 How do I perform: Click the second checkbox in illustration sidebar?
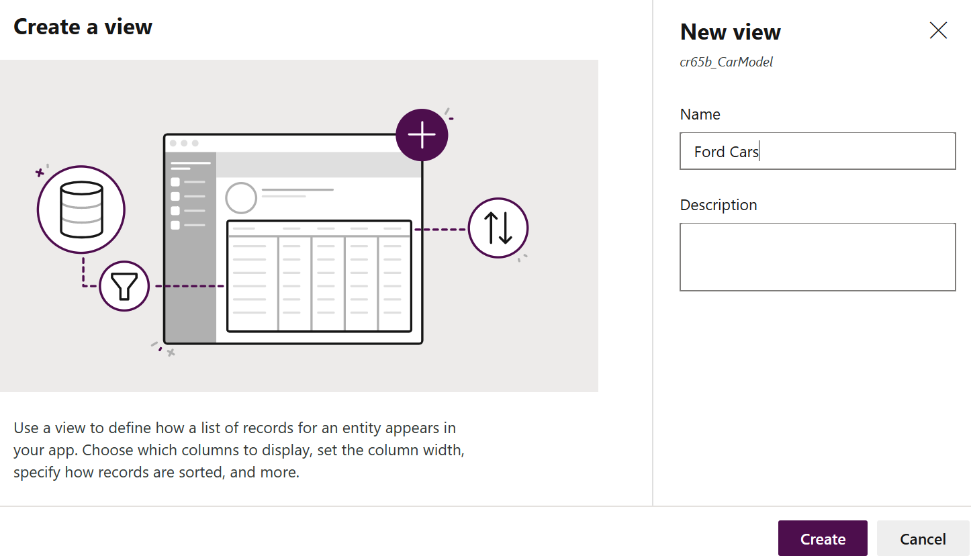[175, 196]
